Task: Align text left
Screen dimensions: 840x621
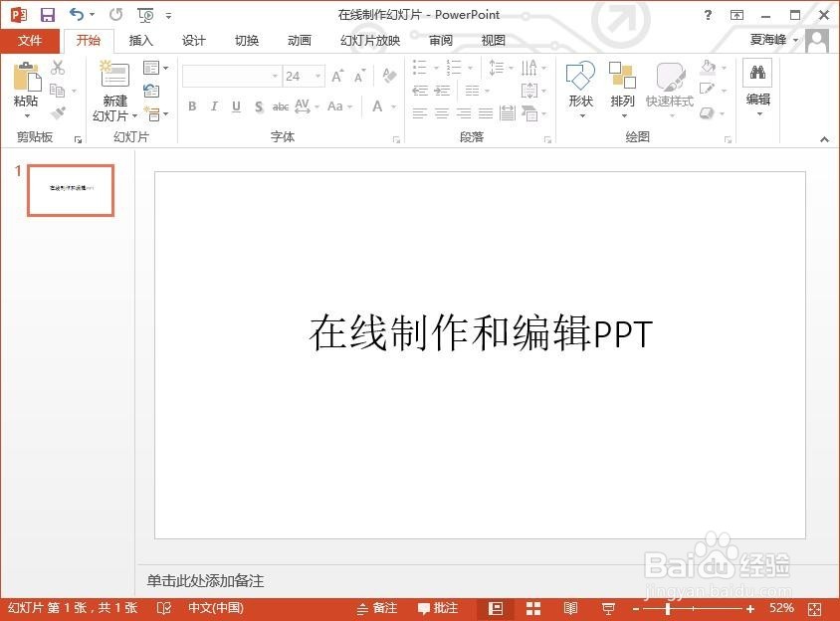Action: [420, 113]
